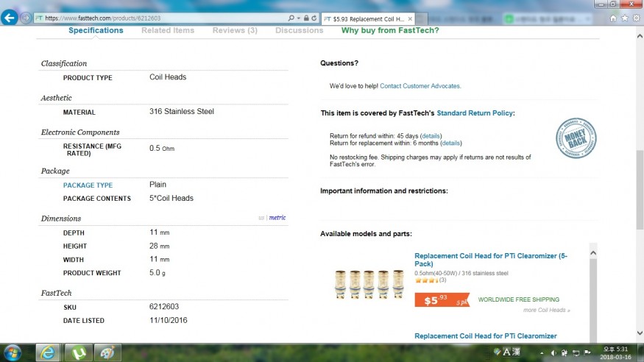This screenshot has height=362, width=644.
Task: Click the fasttech.com URL address field
Action: [160, 18]
